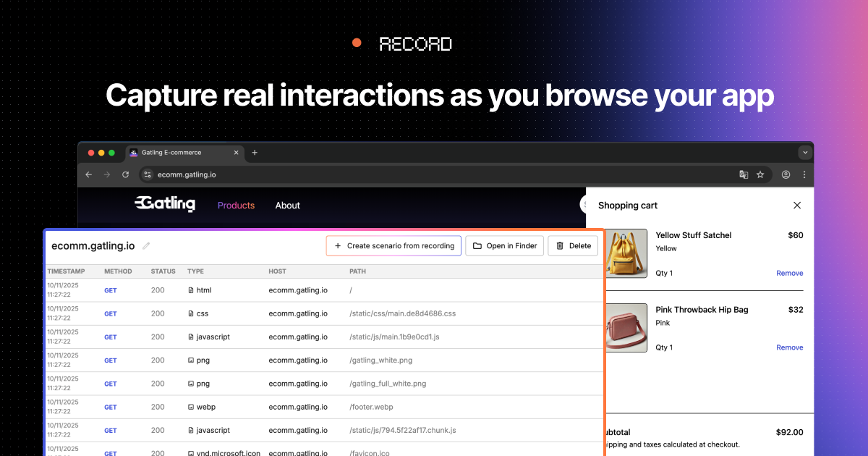Click the Gatling logo in the navbar
Image resolution: width=868 pixels, height=456 pixels.
(165, 204)
